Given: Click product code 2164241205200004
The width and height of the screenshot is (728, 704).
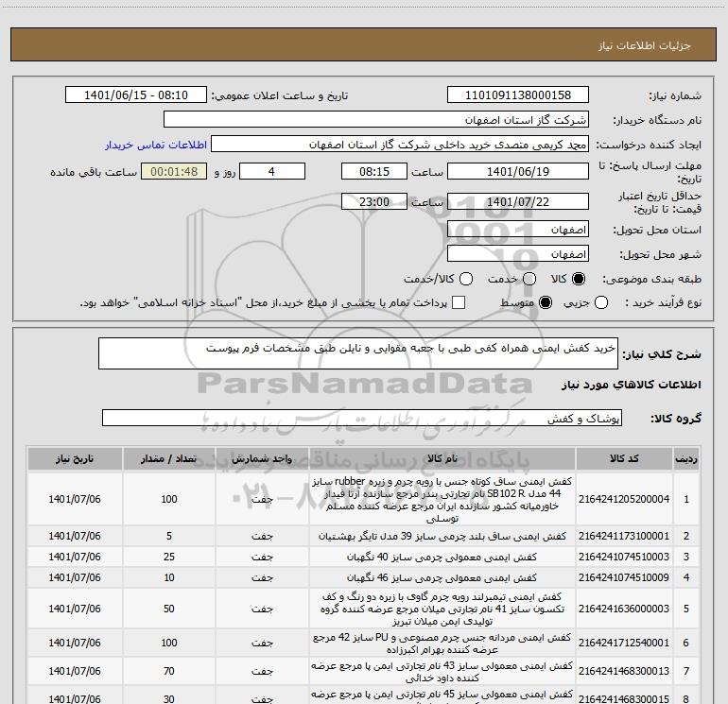Looking at the screenshot, I should click(x=624, y=499).
